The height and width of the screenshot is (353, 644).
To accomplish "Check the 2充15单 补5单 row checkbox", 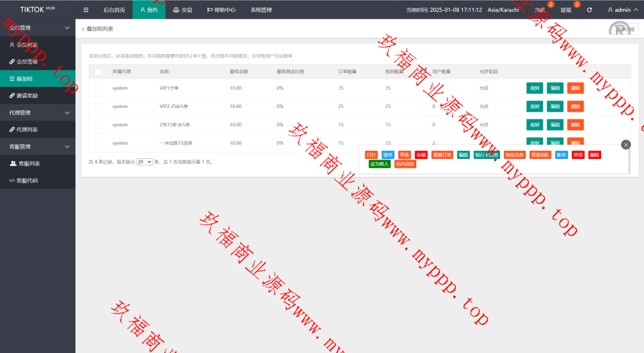I will [97, 125].
